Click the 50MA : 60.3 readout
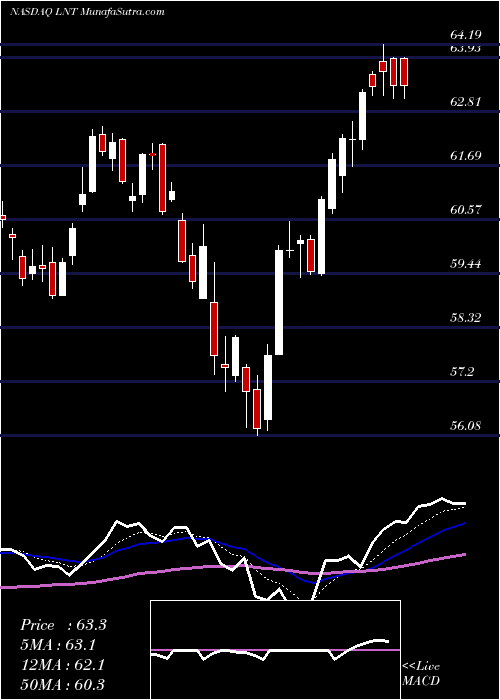Screen dimensions: 500x700 [62, 684]
